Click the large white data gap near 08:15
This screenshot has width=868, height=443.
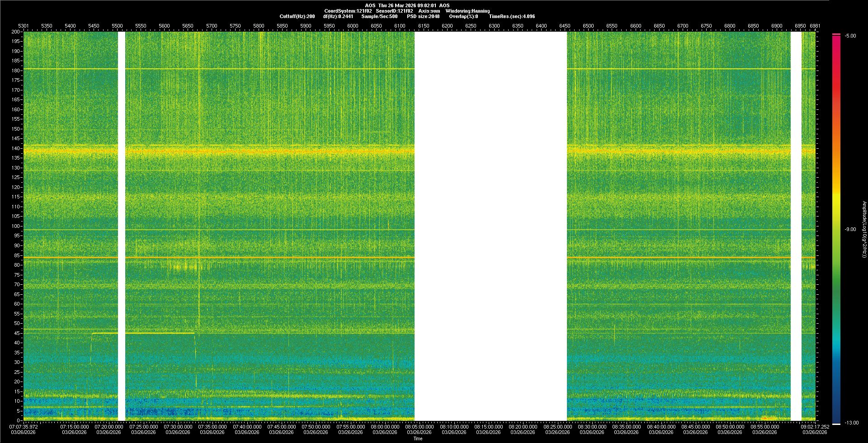[491, 226]
